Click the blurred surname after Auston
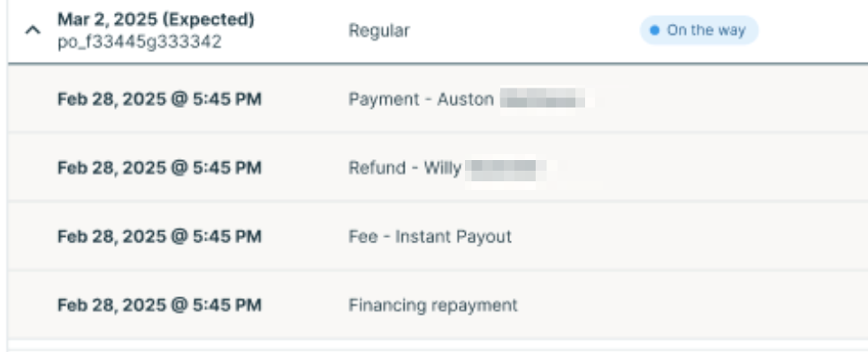This screenshot has width=868, height=352. (x=543, y=100)
